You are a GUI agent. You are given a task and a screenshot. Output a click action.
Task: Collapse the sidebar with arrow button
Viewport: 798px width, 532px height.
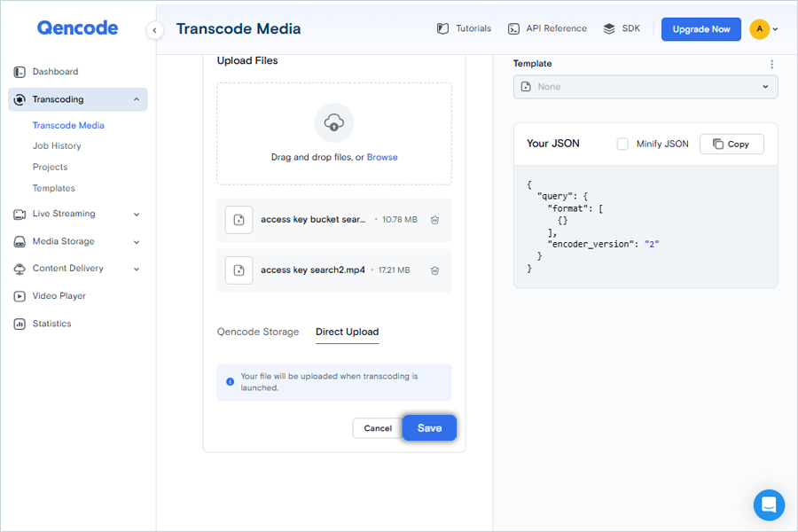click(x=155, y=30)
